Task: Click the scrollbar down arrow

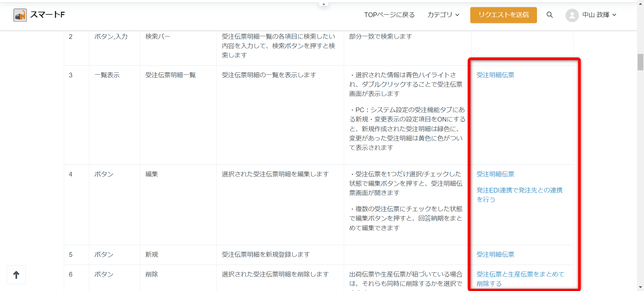Action: pyautogui.click(x=640, y=287)
